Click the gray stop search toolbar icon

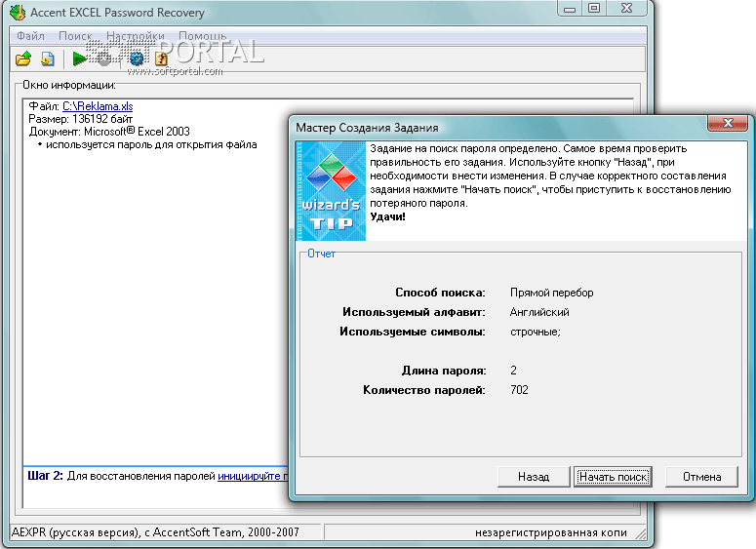tap(104, 59)
